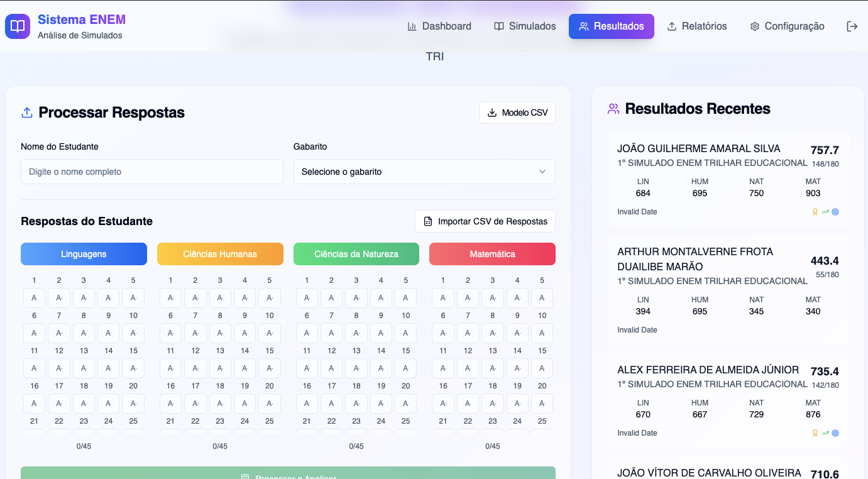Go to the Dashboard tab
The width and height of the screenshot is (868, 479).
click(x=439, y=26)
